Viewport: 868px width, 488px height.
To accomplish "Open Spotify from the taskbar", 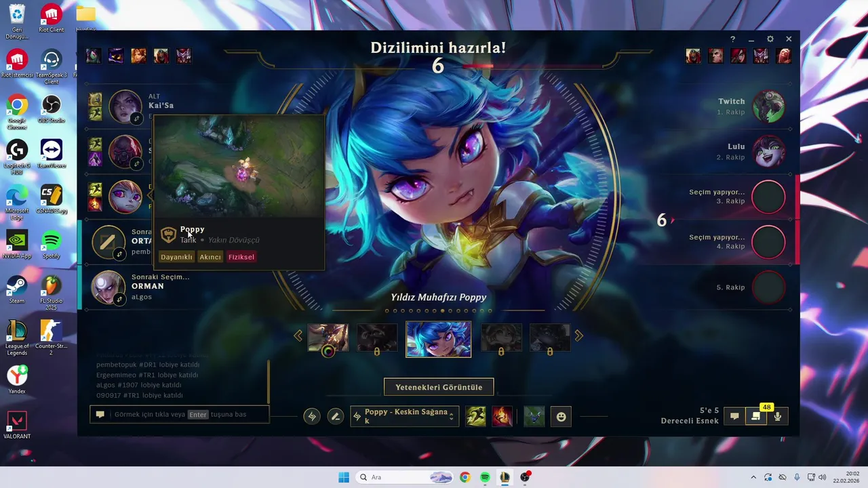I will [x=485, y=477].
